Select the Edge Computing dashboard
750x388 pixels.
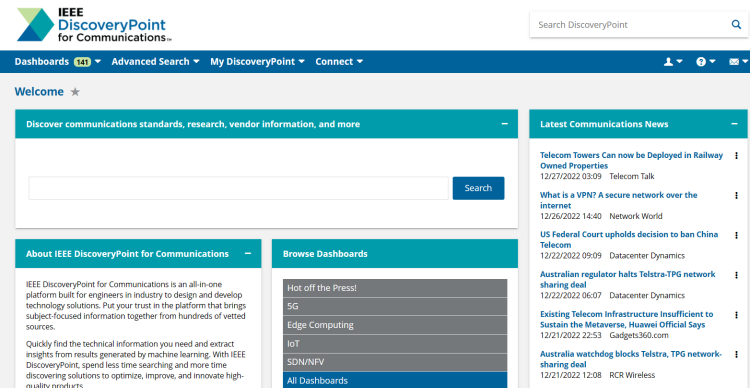click(395, 325)
